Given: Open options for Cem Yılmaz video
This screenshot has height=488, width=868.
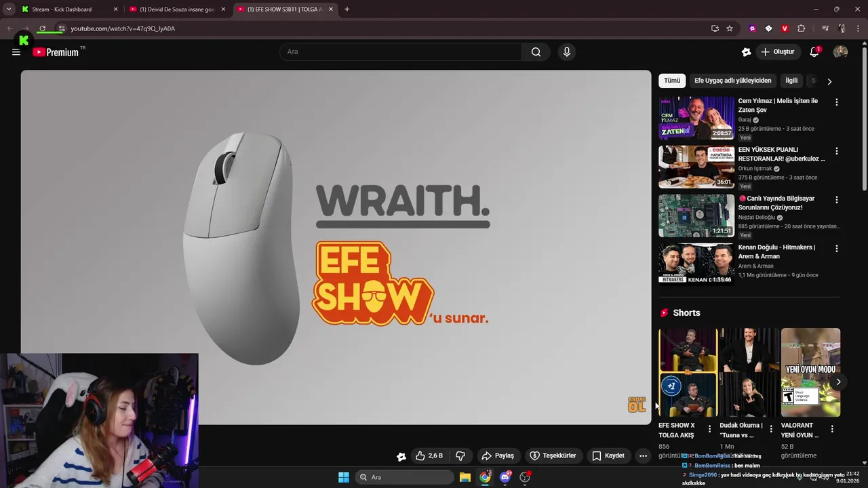Looking at the screenshot, I should pyautogui.click(x=836, y=102).
